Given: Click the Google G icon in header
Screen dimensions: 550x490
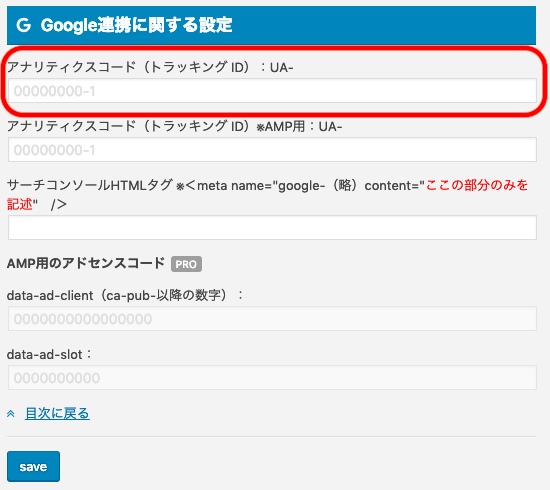Looking at the screenshot, I should click(x=24, y=25).
